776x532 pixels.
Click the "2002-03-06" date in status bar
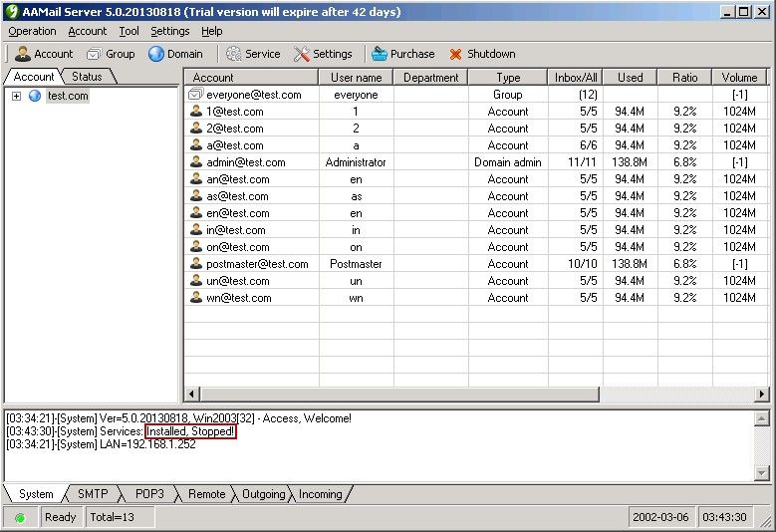pos(660,517)
